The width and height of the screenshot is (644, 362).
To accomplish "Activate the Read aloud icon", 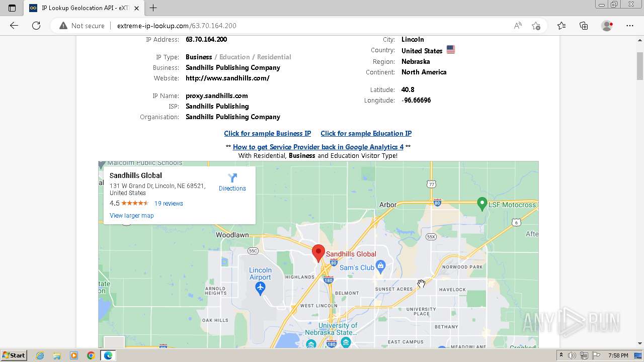I will [x=518, y=26].
